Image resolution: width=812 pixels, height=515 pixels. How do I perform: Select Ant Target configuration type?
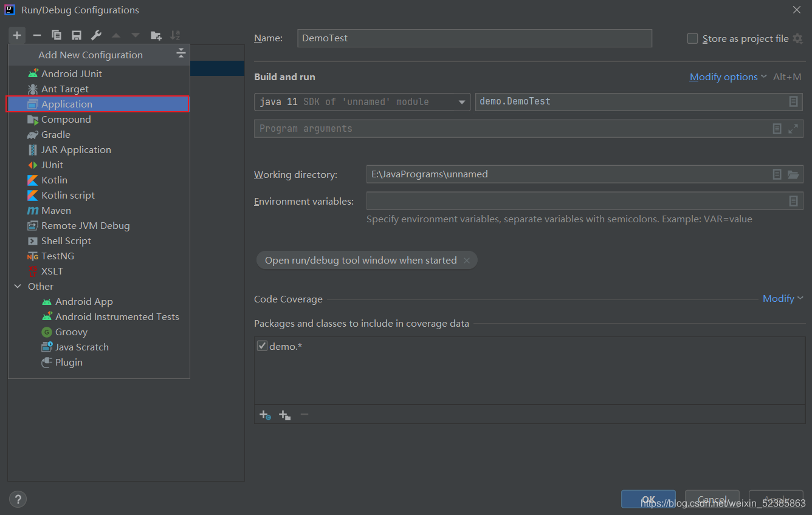99,89
